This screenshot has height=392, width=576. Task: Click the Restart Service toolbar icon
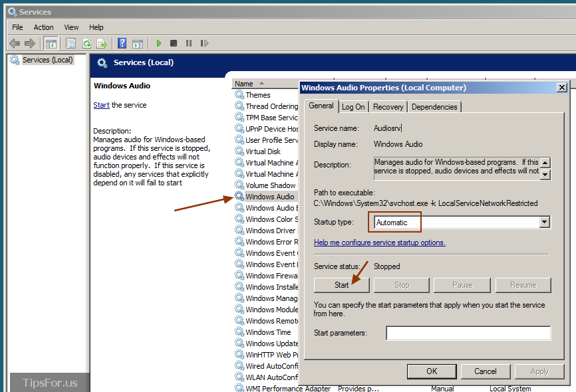tap(204, 43)
